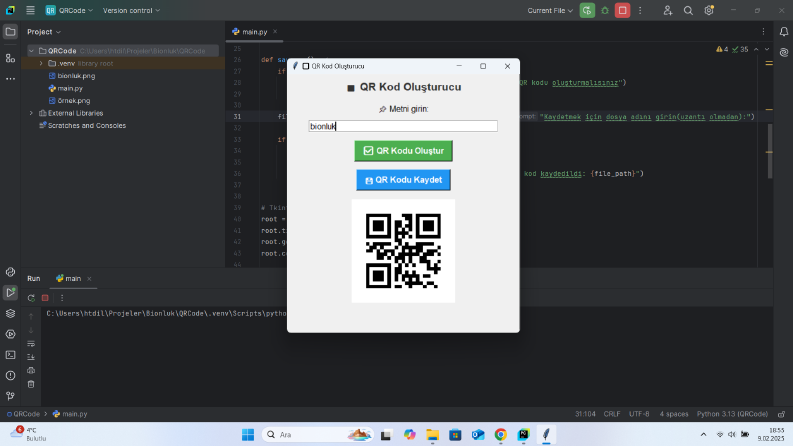Stop process in Run panel toolbar
Viewport: 793px width, 446px height.
click(45, 298)
